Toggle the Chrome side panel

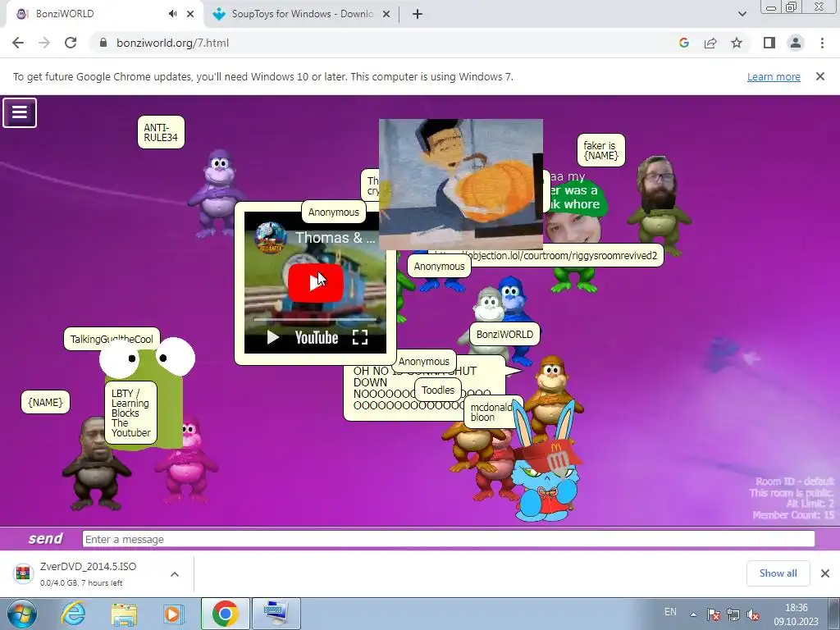click(769, 43)
